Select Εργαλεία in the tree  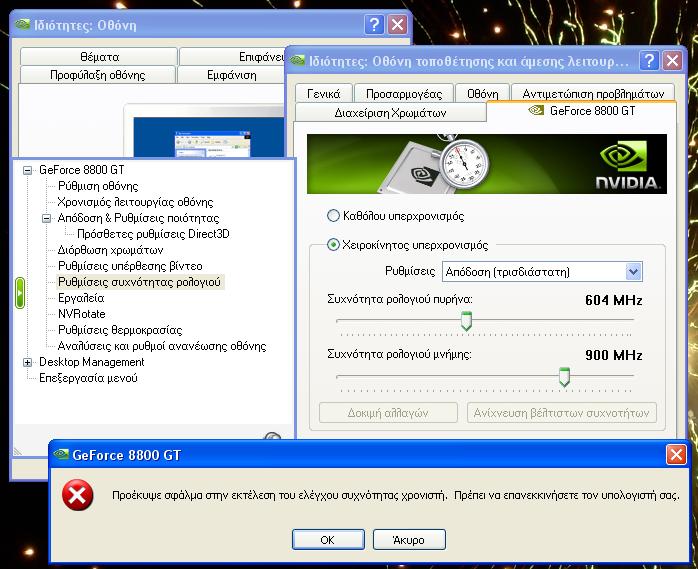pos(81,298)
